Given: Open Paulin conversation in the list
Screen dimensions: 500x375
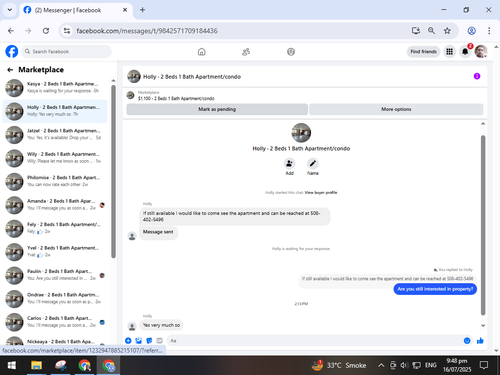Looking at the screenshot, I should (56, 275).
